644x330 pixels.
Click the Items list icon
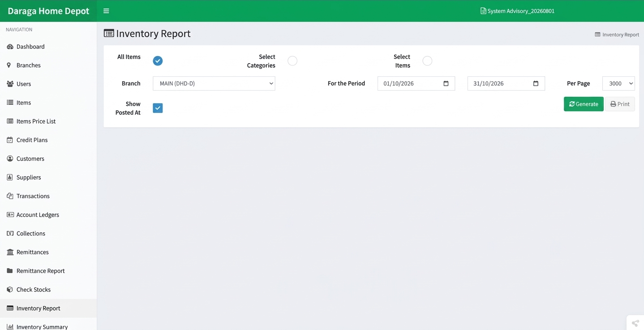point(10,103)
